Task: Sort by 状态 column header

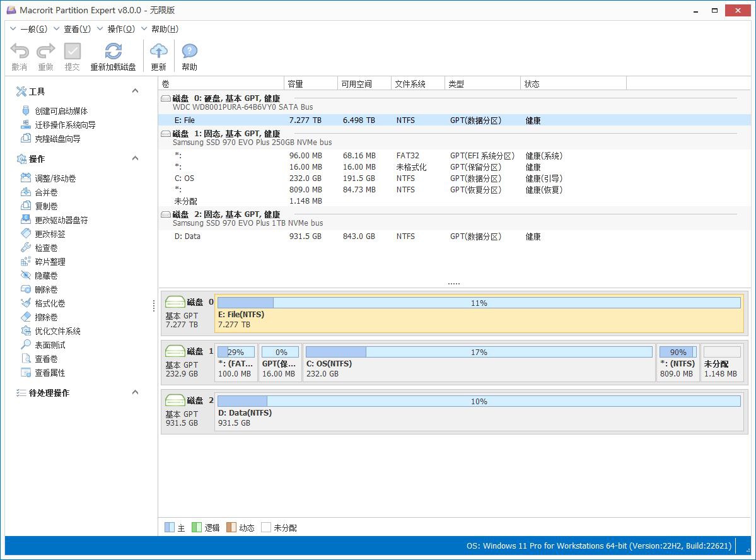Action: (x=573, y=83)
